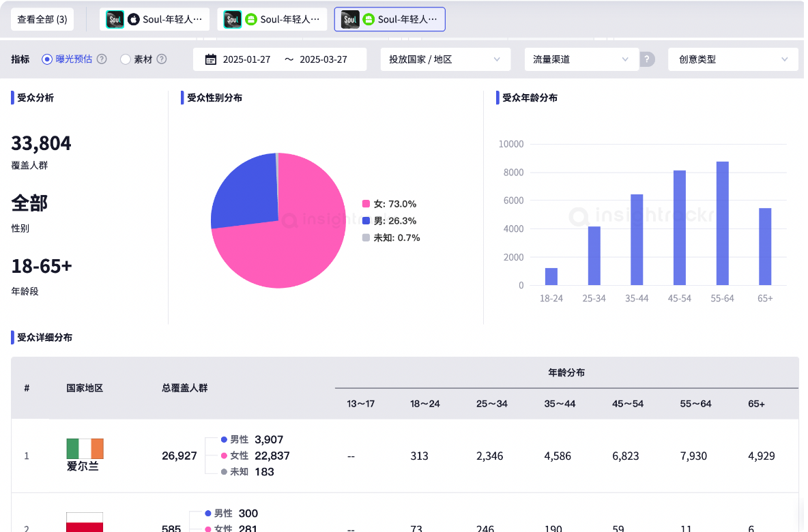Viewport: 808px width, 532px height.
Task: Click the 总覆盖人群 column header
Action: point(184,388)
